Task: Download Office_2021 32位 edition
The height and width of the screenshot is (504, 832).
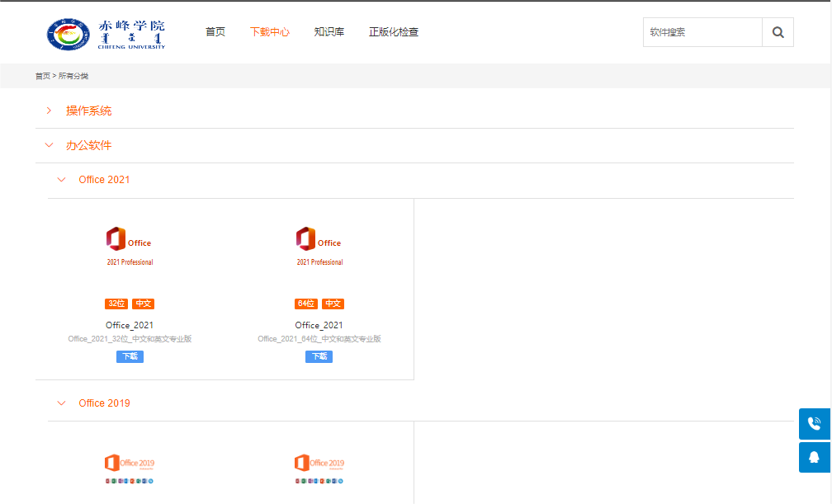Action: 130,356
